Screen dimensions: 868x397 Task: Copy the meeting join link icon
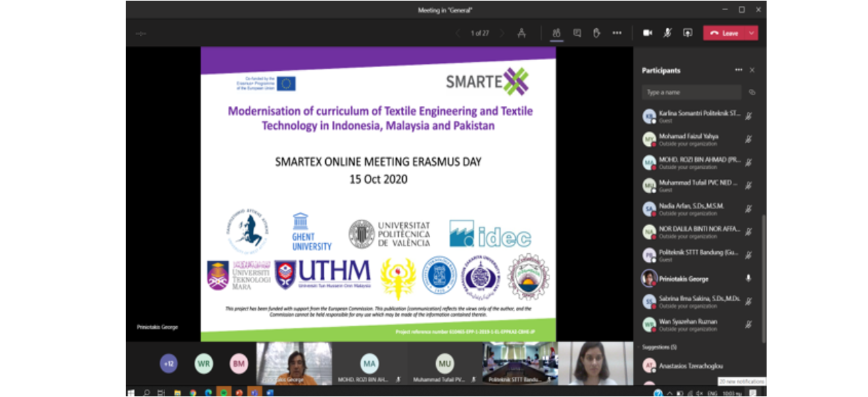pyautogui.click(x=752, y=92)
